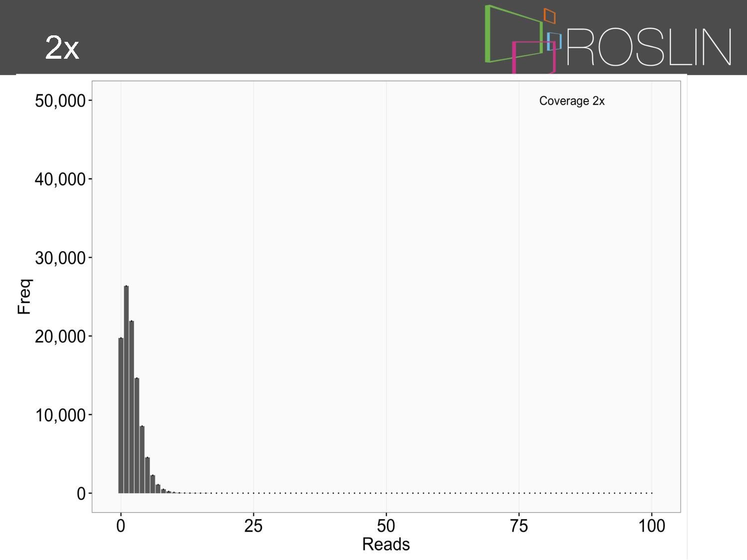
Task: Click the 25 x-axis tick label
Action: 253,526
